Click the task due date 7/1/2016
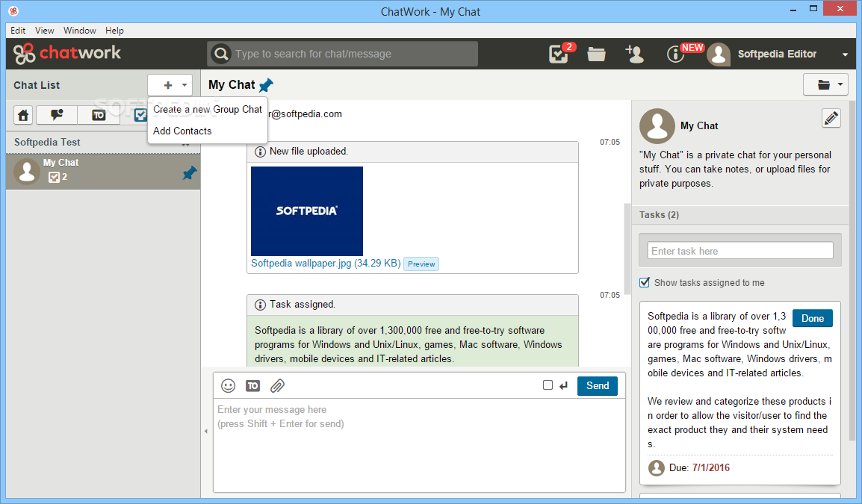 tap(711, 467)
